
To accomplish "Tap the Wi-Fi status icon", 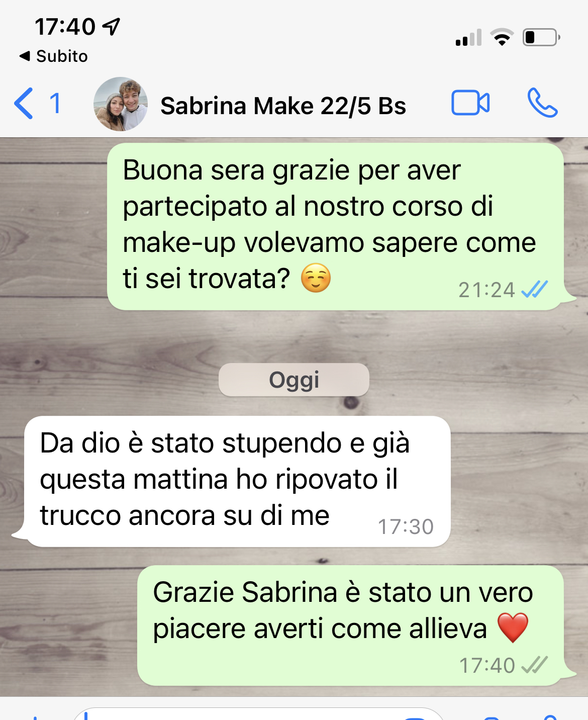I will point(502,37).
